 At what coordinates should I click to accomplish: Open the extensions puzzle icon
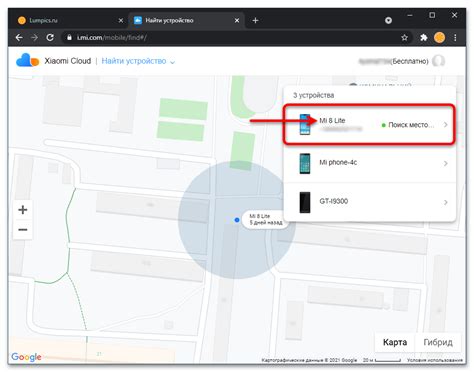pyautogui.click(x=424, y=38)
